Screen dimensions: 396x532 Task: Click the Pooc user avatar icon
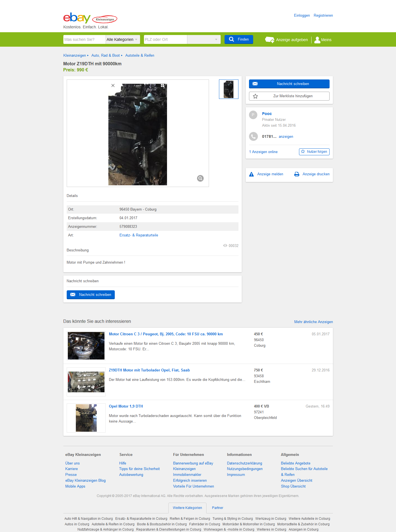coord(253,115)
